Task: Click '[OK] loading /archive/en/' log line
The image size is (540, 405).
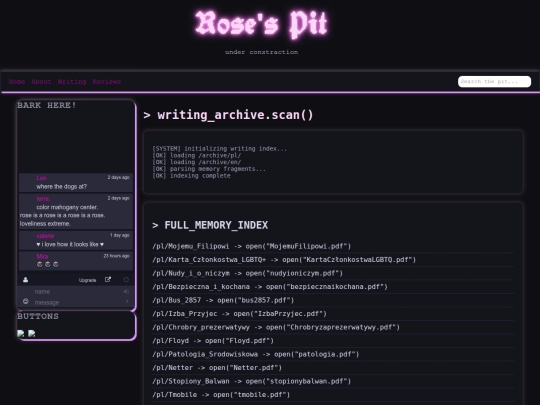Action: tap(197, 162)
